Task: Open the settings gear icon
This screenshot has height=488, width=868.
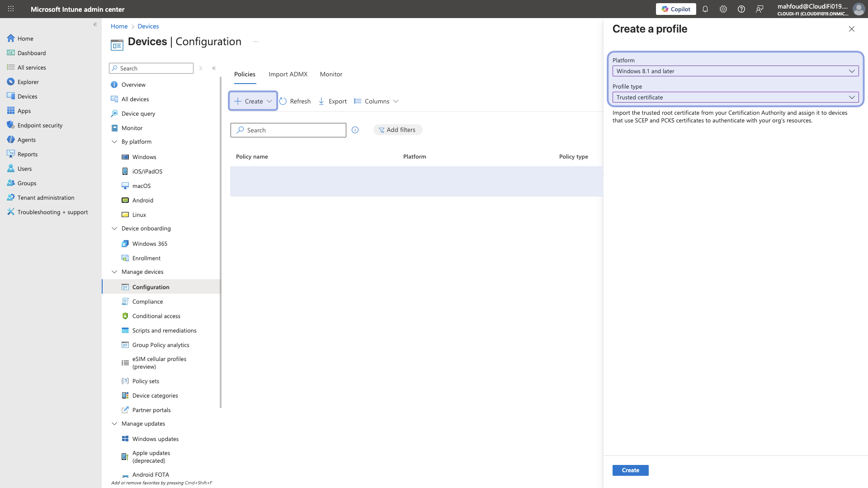Action: pos(723,9)
